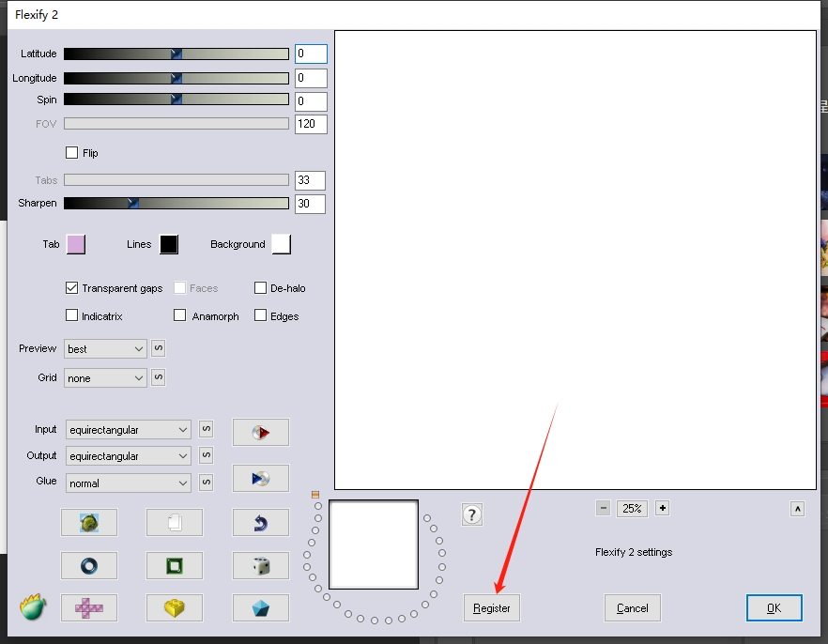Focus the Tabs value field
This screenshot has width=828, height=644.
pyautogui.click(x=310, y=180)
